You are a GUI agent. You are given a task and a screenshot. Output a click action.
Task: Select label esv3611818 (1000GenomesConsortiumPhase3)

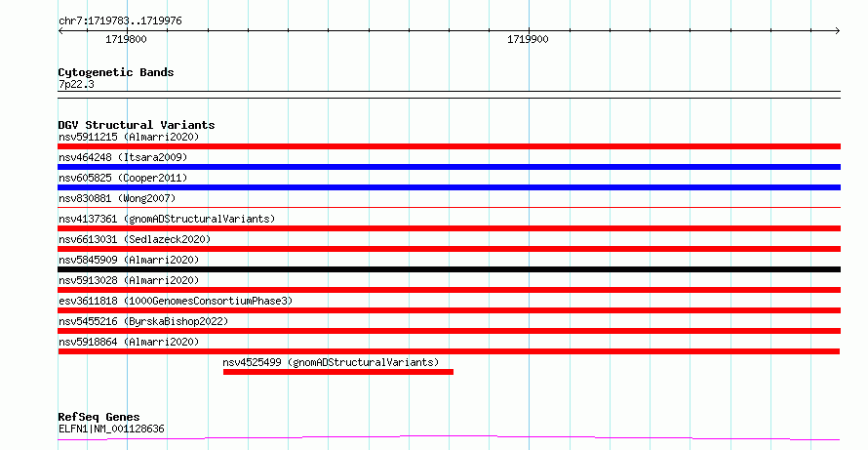pos(176,301)
